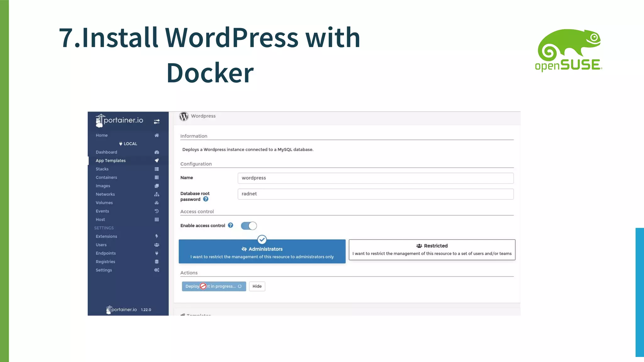Click the Endpoints plug icon

(157, 253)
